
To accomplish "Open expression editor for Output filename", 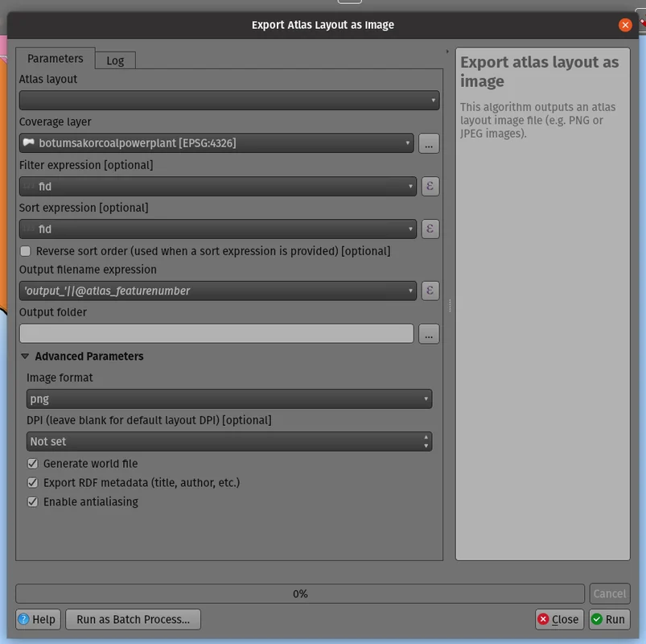I will [430, 291].
